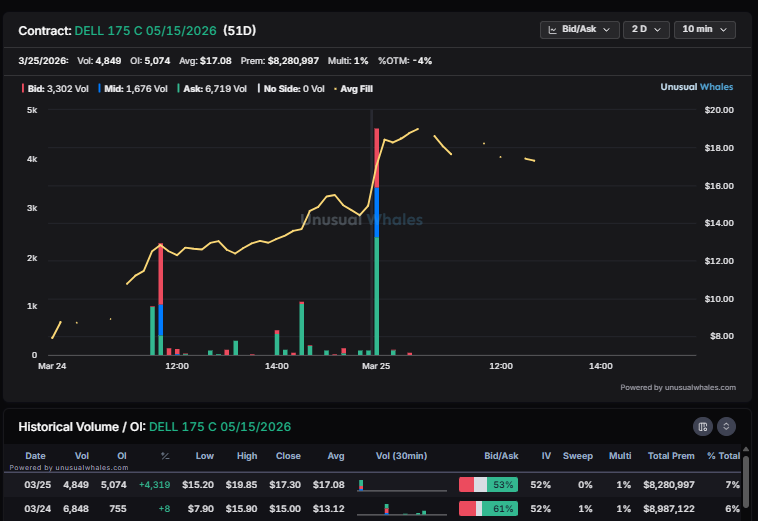This screenshot has height=521, width=758.
Task: Click the Vol (30min) column header
Action: [x=401, y=456]
